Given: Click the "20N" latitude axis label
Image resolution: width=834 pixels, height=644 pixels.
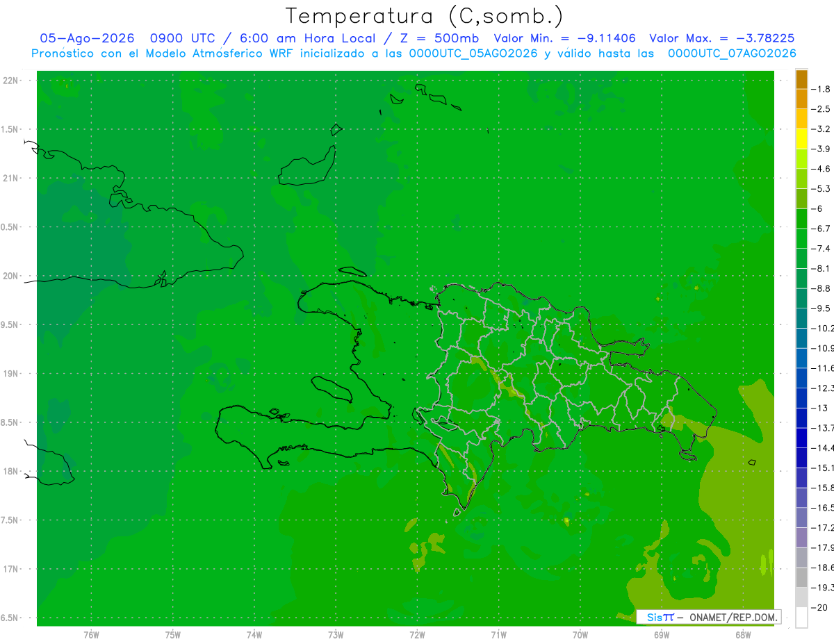Looking at the screenshot, I should pyautogui.click(x=12, y=276).
